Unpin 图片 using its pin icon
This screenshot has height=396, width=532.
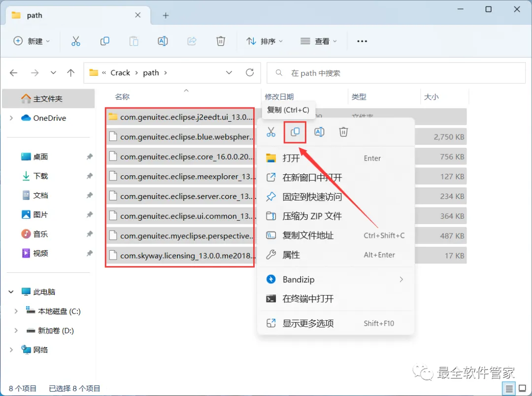pos(89,215)
